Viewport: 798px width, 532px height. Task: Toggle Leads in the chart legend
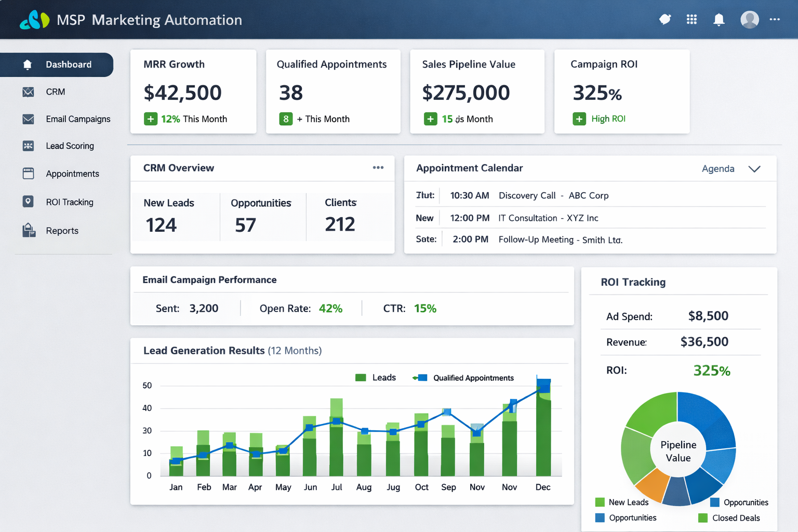pos(376,378)
